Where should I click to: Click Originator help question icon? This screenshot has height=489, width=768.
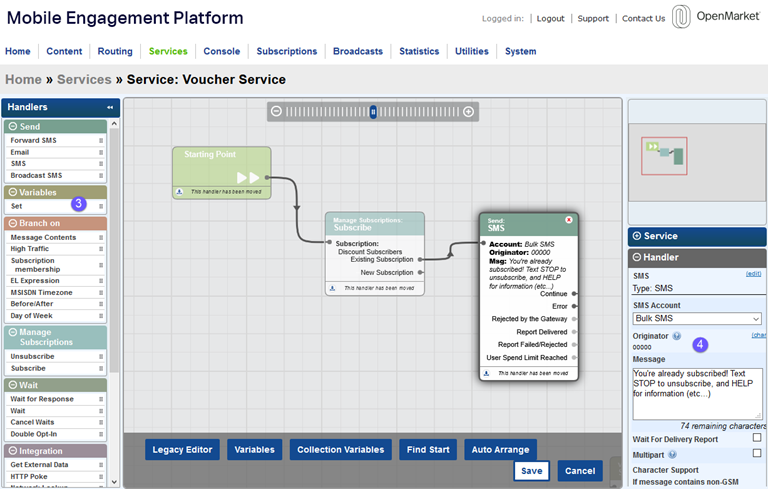tap(676, 336)
